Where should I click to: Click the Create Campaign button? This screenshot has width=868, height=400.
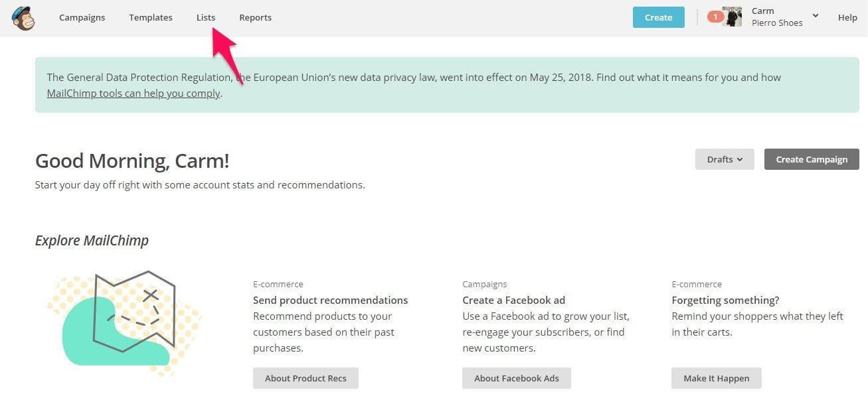tap(812, 159)
